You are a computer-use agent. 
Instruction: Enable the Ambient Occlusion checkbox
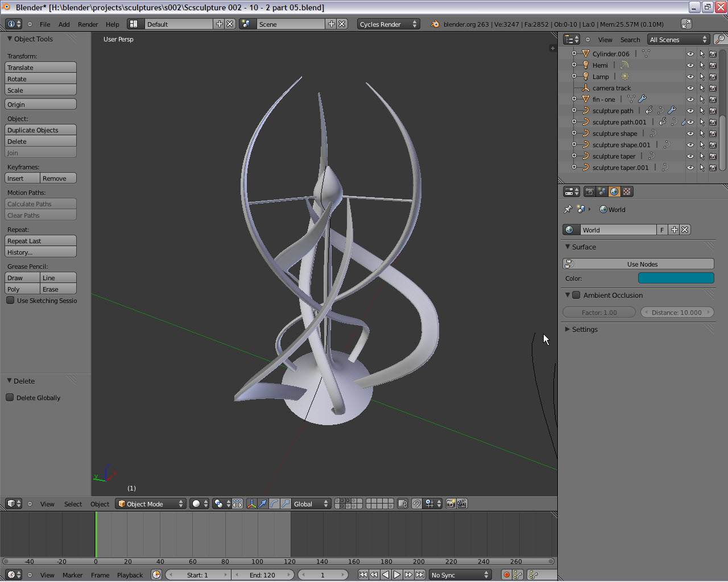[574, 295]
